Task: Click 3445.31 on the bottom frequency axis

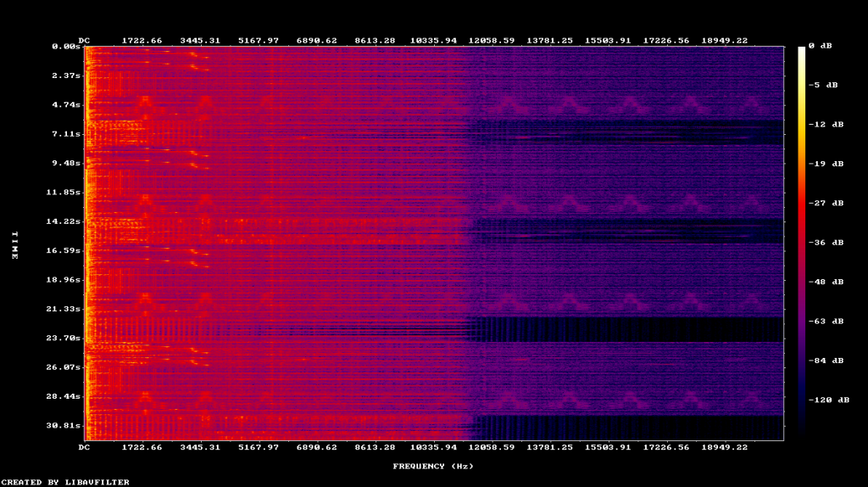Action: click(200, 447)
